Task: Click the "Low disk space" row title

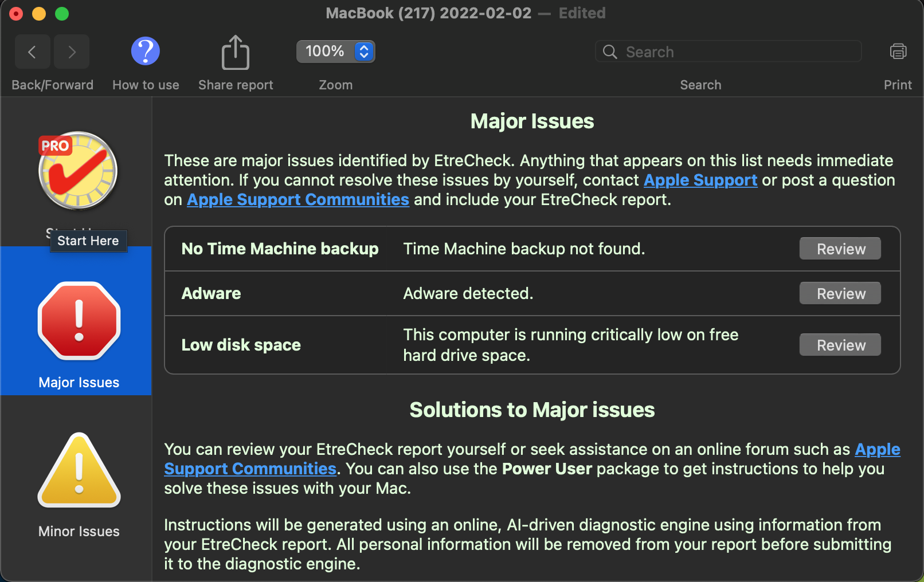Action: pyautogui.click(x=241, y=345)
